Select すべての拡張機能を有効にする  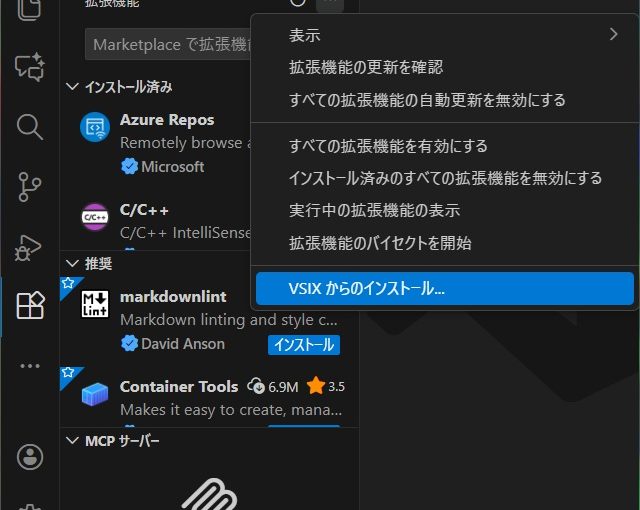click(x=445, y=146)
